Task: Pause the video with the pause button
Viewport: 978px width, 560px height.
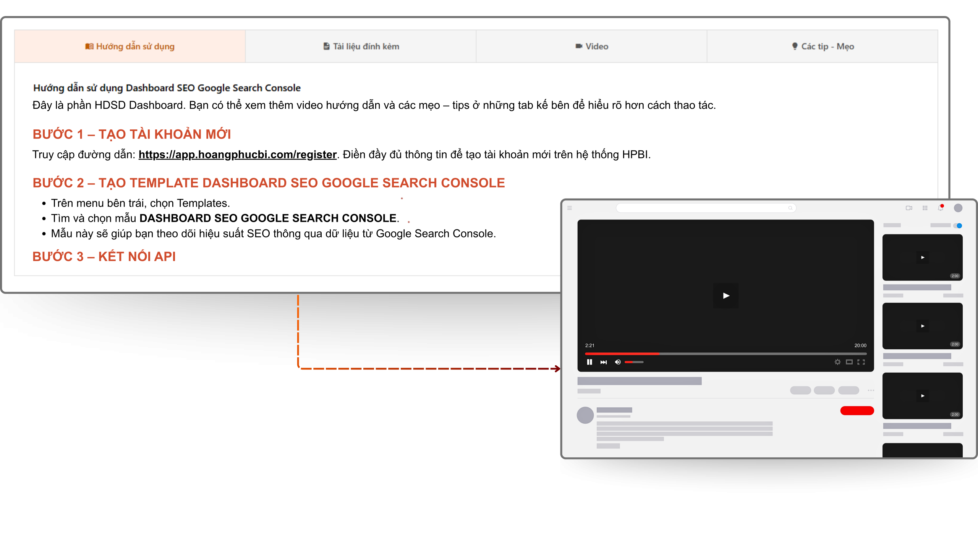Action: click(589, 362)
